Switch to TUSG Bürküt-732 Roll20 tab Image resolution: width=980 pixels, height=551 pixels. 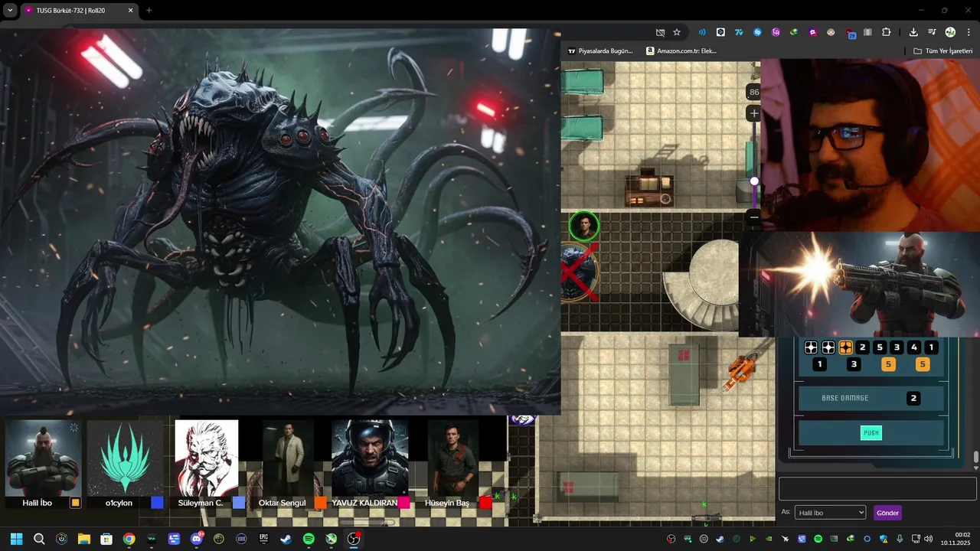click(x=79, y=11)
